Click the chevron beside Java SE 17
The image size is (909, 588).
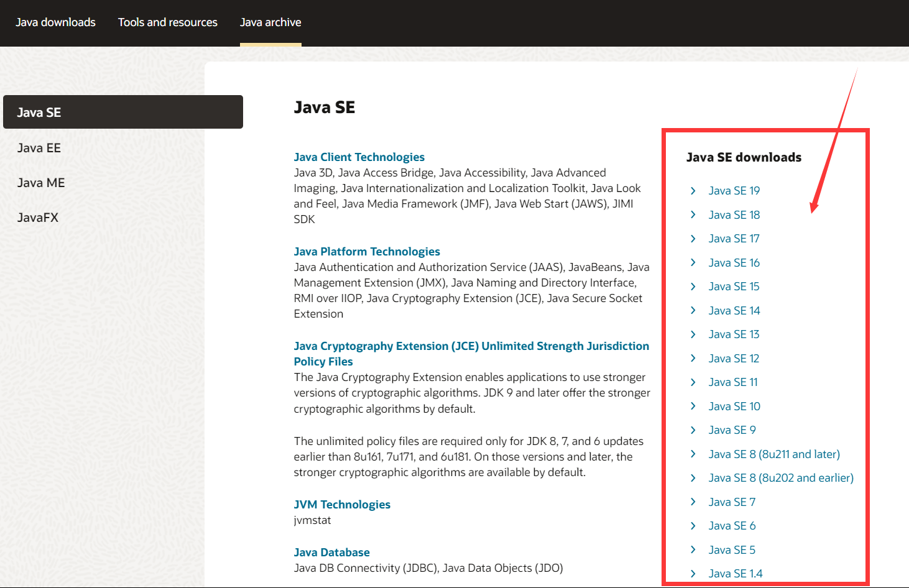[693, 239]
